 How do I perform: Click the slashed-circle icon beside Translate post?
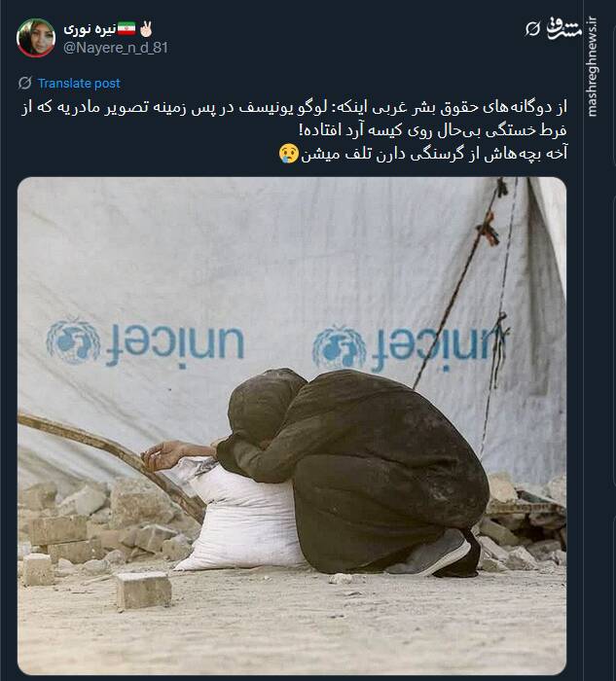pos(24,83)
